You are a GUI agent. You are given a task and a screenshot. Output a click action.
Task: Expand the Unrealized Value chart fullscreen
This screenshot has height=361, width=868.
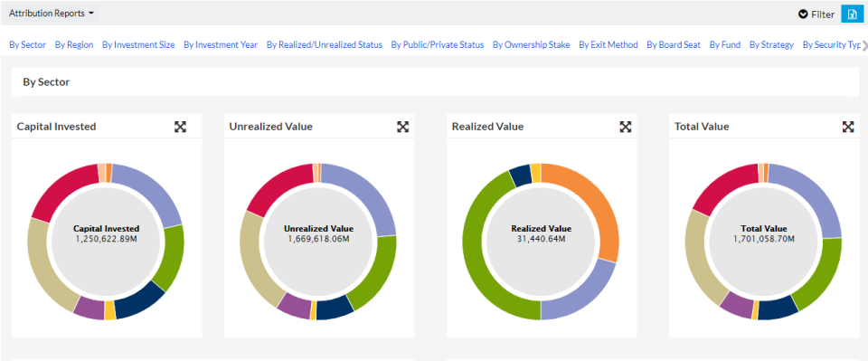coord(403,127)
